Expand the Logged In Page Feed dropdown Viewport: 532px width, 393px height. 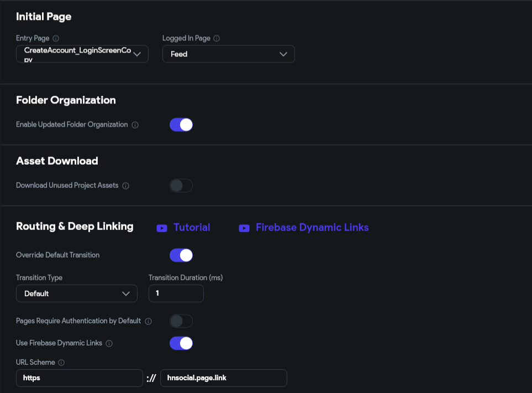pyautogui.click(x=229, y=54)
